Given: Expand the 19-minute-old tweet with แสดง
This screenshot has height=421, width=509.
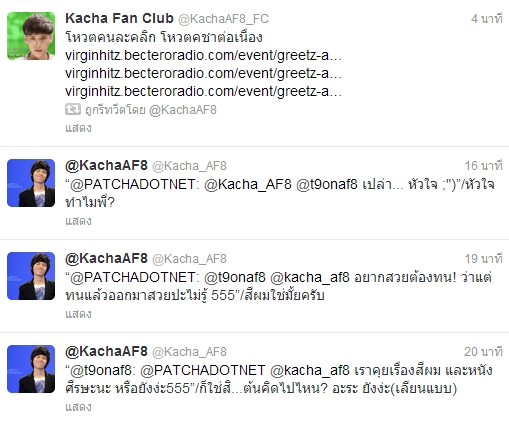Looking at the screenshot, I should [x=78, y=314].
